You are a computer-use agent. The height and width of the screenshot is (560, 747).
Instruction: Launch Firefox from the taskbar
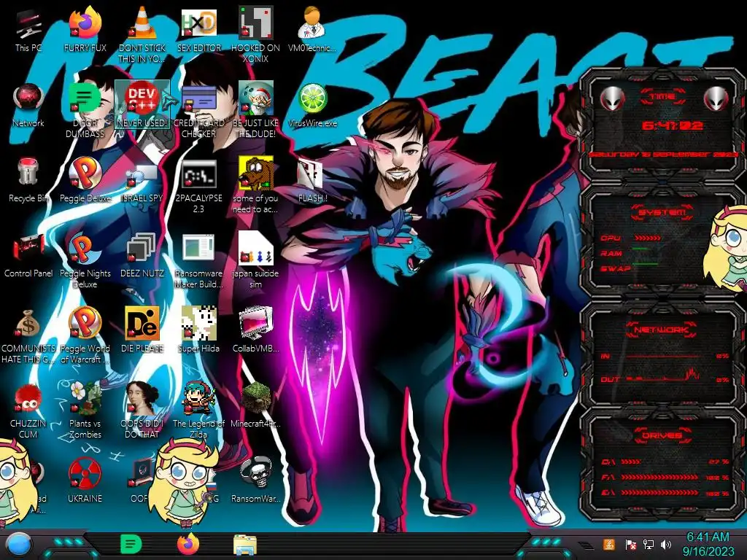(188, 544)
